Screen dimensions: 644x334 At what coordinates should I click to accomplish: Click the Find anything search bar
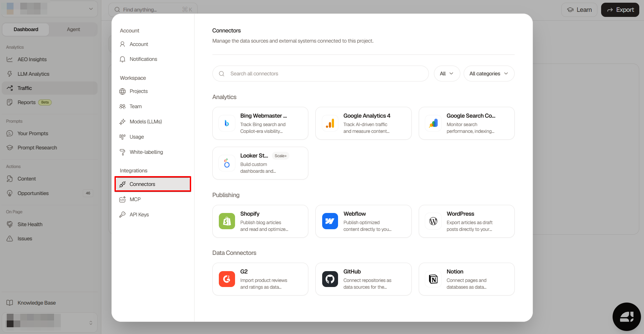coord(153,9)
